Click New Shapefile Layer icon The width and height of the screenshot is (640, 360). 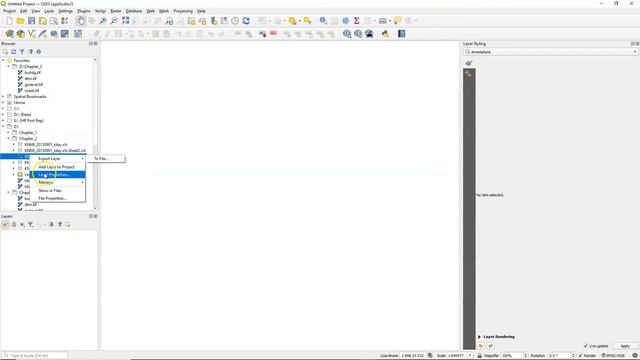click(31, 34)
